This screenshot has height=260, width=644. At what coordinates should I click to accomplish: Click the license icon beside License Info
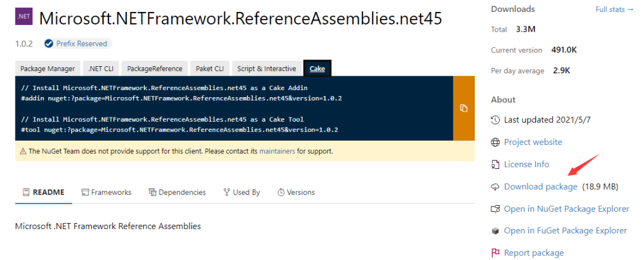click(x=496, y=165)
